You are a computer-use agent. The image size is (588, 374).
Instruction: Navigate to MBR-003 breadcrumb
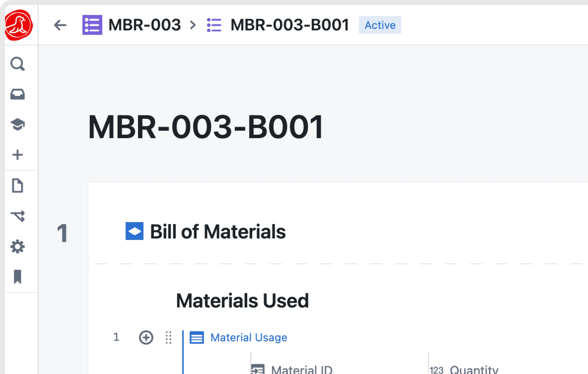(145, 25)
